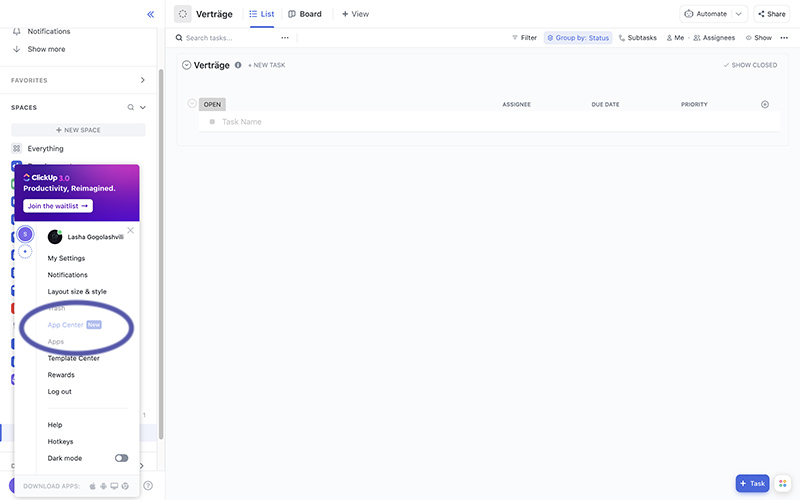This screenshot has width=800, height=500.
Task: Click + New Task next to Verträge
Action: click(266, 65)
